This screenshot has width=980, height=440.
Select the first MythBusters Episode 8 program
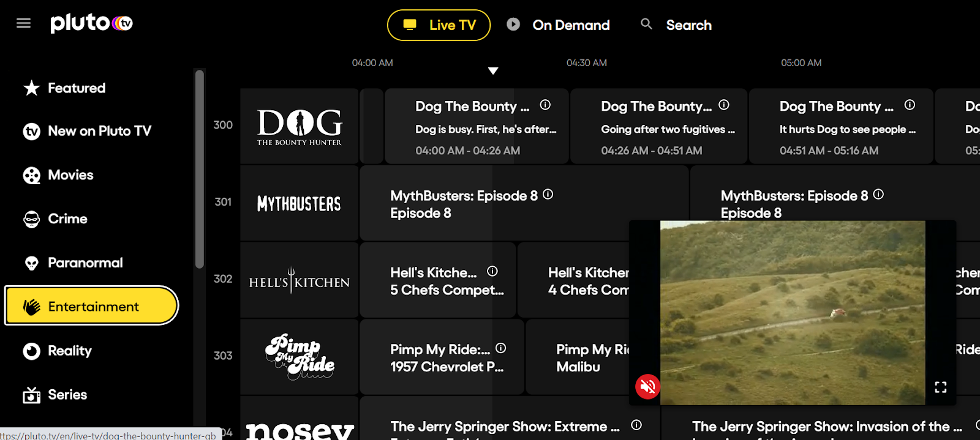pyautogui.click(x=524, y=203)
